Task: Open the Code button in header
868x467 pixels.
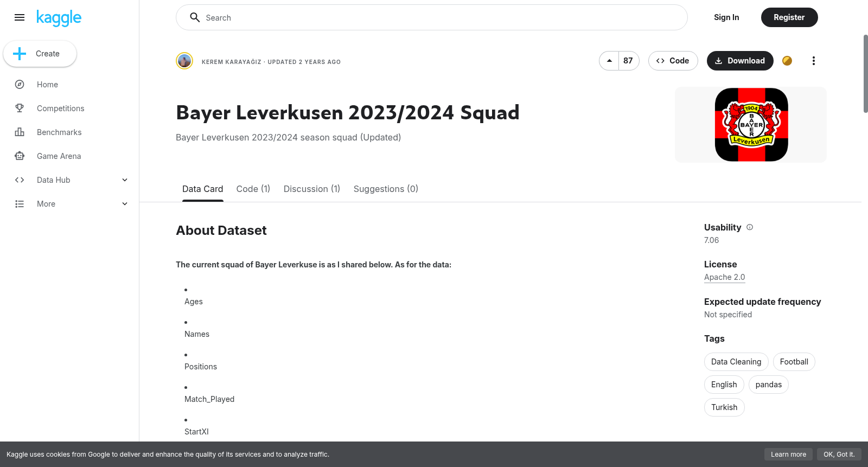Action: pos(673,61)
